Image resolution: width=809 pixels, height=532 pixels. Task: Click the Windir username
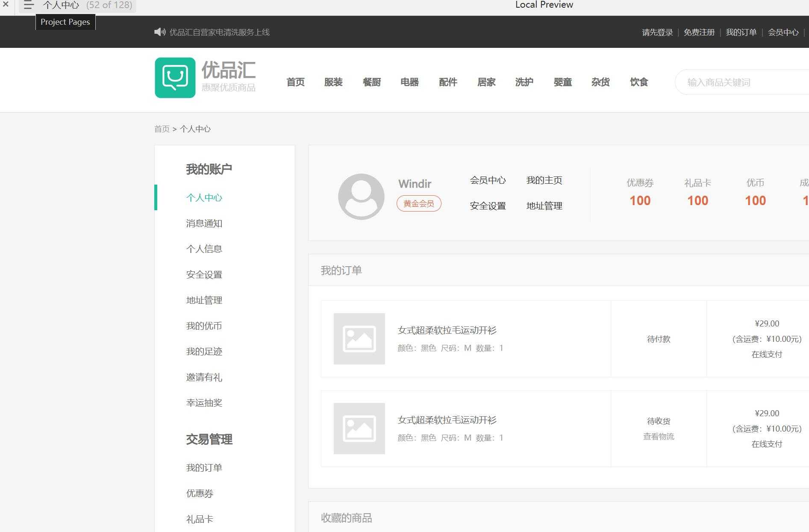415,184
